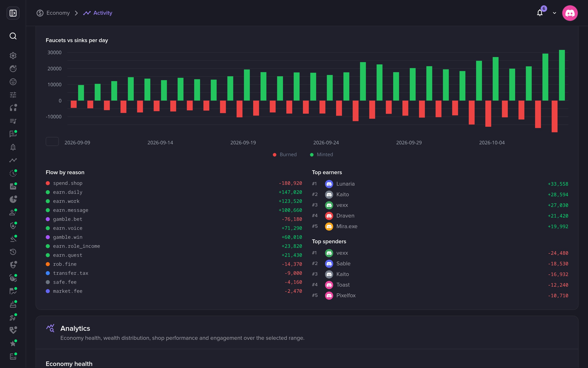Open the trend line sidebar icon
Image resolution: width=588 pixels, height=368 pixels.
[x=13, y=160]
